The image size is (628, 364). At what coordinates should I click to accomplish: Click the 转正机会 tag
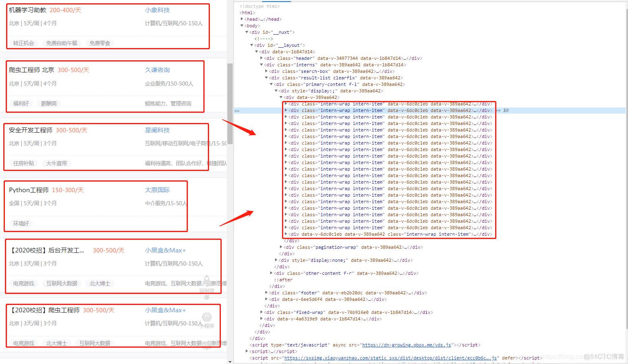[24, 43]
